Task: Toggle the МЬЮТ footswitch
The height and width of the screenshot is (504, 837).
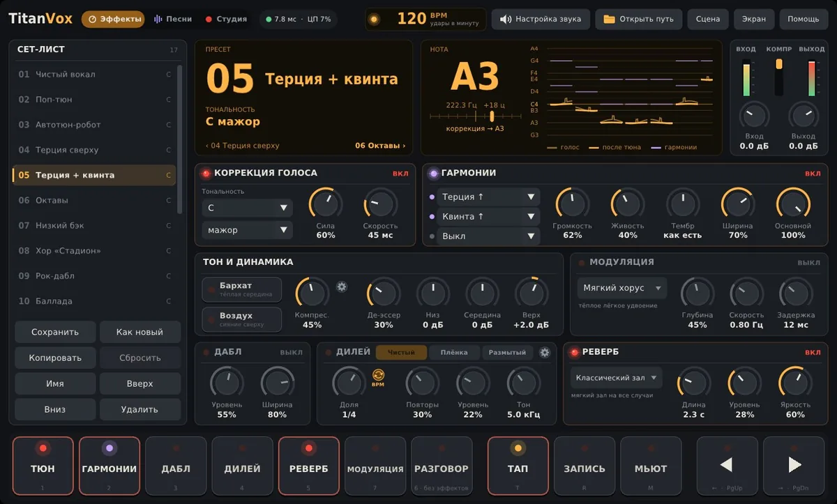Action: pos(651,466)
